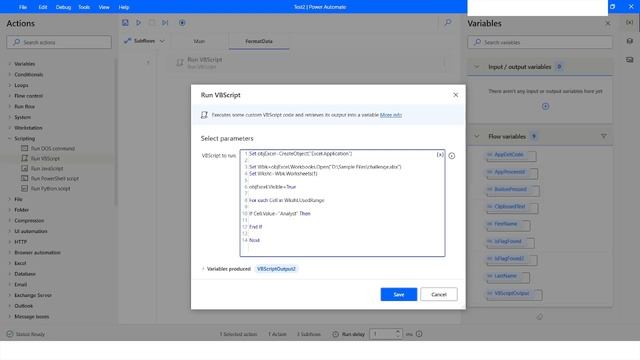Start the Recorder icon
This screenshot has width=640, height=360.
[182, 23]
